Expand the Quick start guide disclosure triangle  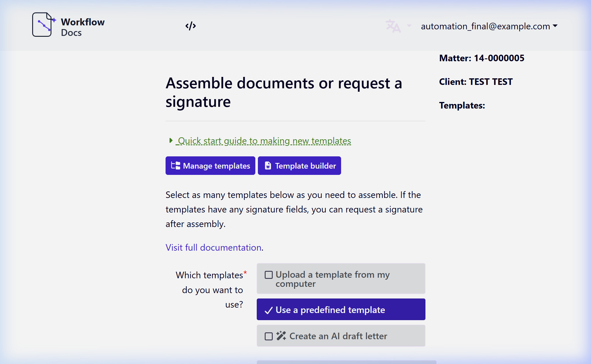pyautogui.click(x=171, y=140)
